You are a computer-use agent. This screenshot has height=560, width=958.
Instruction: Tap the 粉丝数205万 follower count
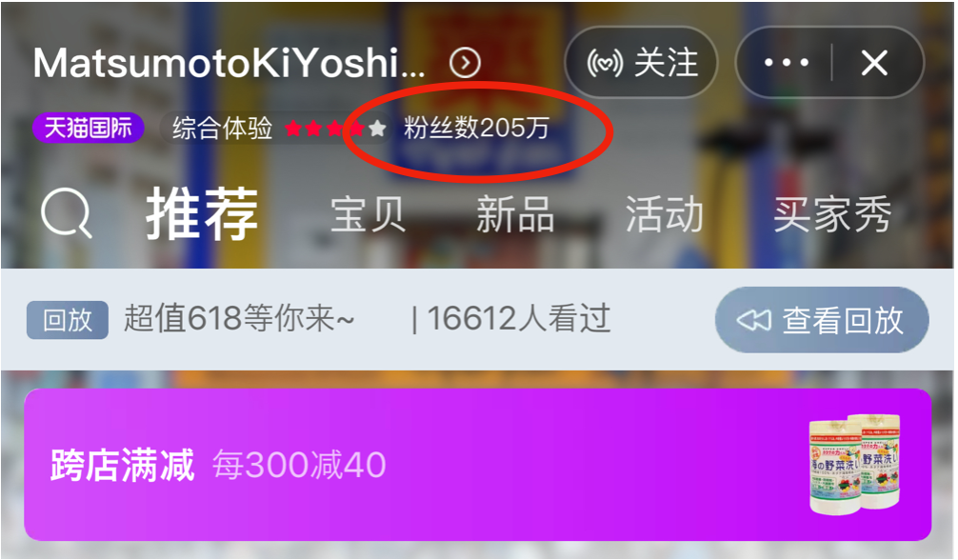476,128
